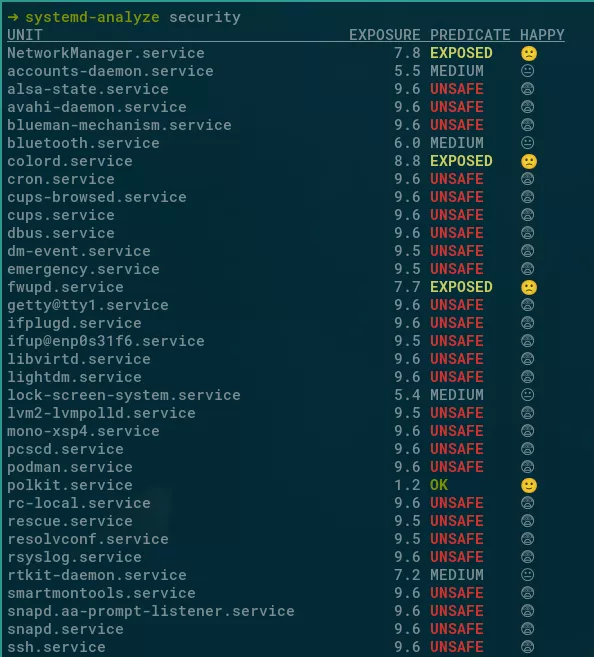Select the getty@tty1.service unit name
Image resolution: width=594 pixels, height=657 pixels.
(x=88, y=305)
